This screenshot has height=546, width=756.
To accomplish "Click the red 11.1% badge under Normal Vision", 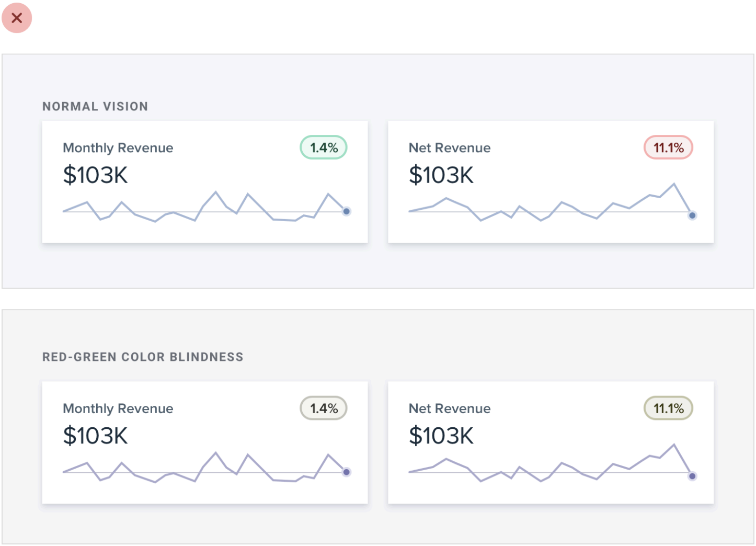I will tap(668, 148).
